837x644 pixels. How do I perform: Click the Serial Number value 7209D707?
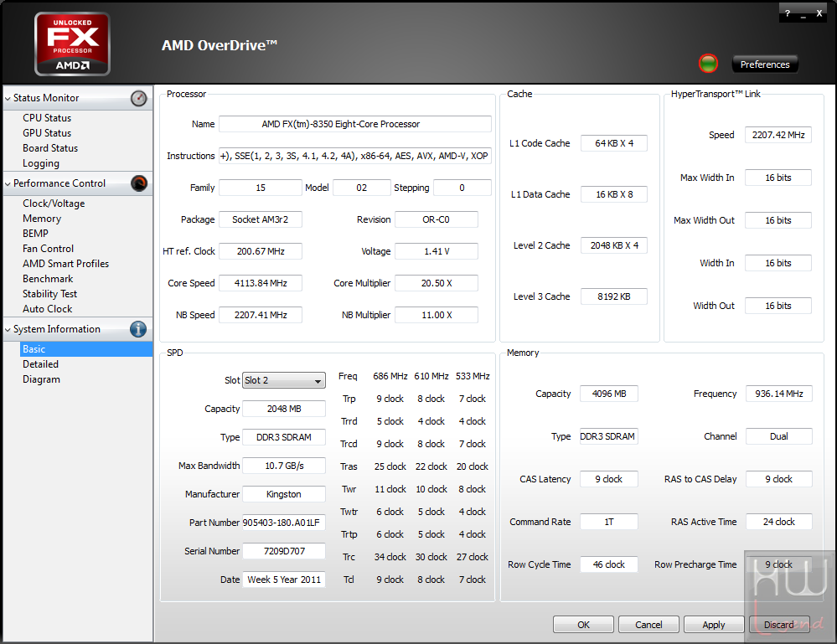pos(284,551)
